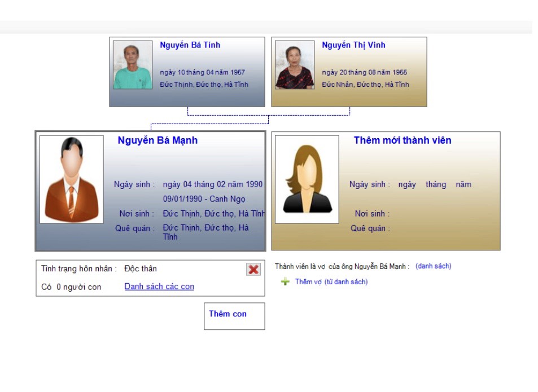538x392 pixels.
Task: Click the female avatar placeholder
Action: pos(307,179)
